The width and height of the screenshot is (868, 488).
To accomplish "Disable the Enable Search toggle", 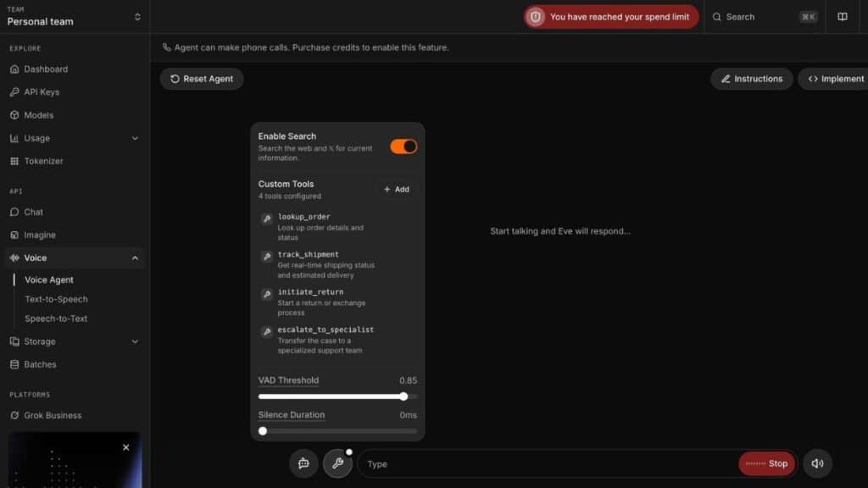I will [x=403, y=147].
